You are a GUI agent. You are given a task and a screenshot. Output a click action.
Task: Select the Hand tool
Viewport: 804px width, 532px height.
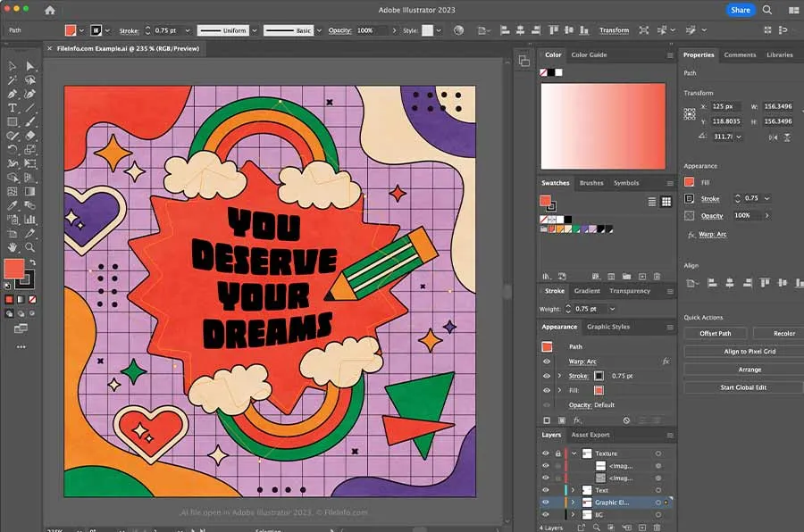13,246
